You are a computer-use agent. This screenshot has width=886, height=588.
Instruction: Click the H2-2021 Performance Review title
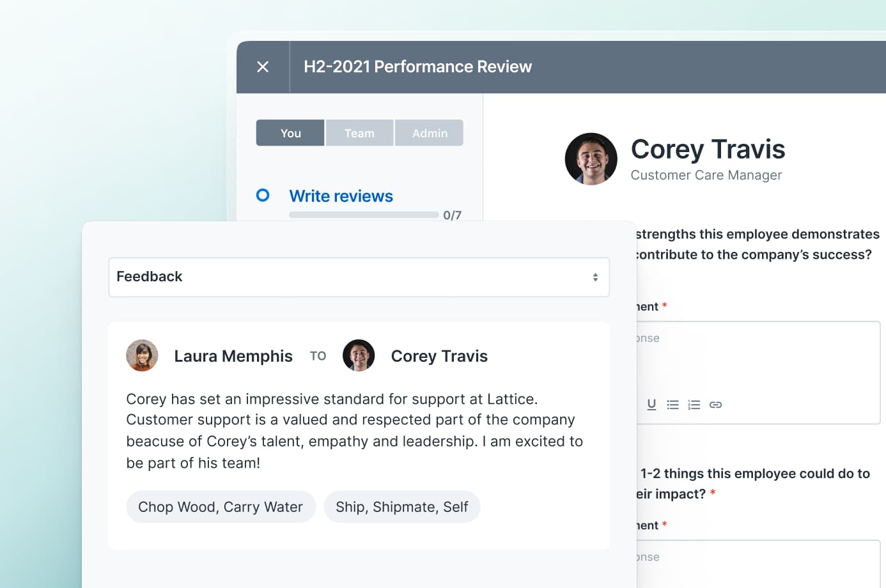tap(417, 66)
